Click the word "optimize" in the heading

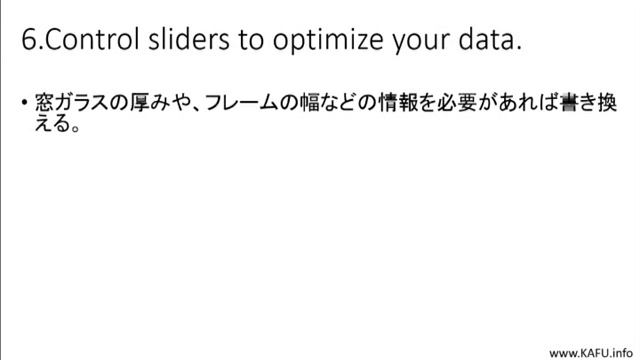click(328, 41)
